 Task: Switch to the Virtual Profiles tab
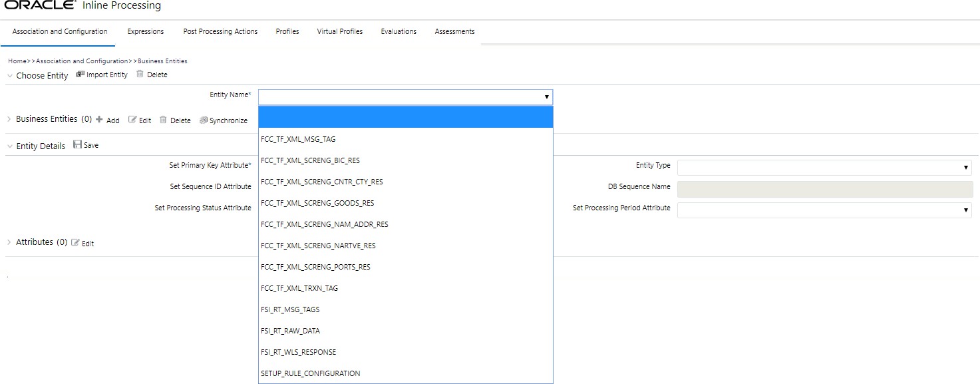click(x=340, y=31)
